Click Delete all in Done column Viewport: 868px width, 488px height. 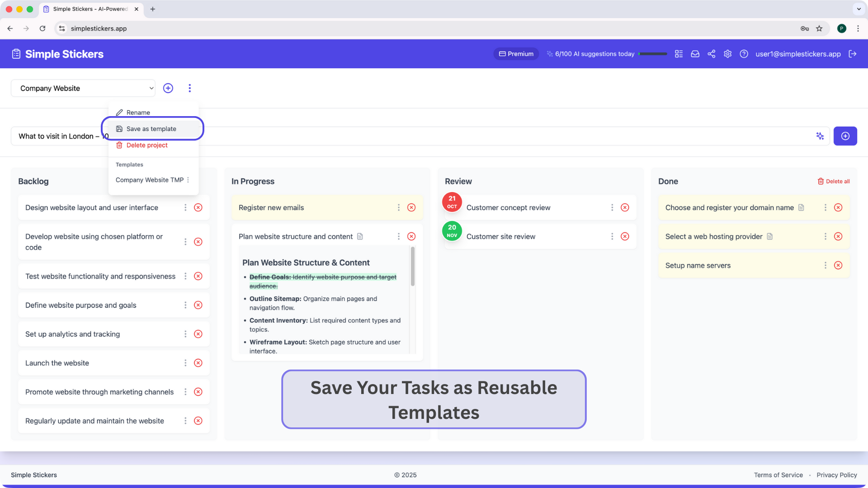834,181
